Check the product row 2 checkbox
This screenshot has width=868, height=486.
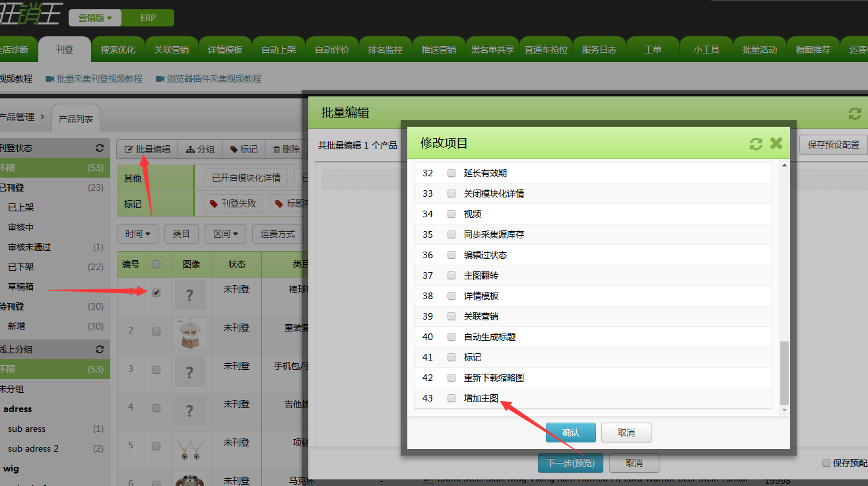point(156,331)
